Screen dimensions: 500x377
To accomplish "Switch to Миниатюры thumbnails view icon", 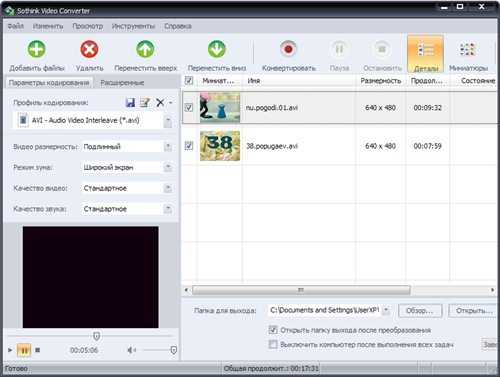I will coord(467,49).
